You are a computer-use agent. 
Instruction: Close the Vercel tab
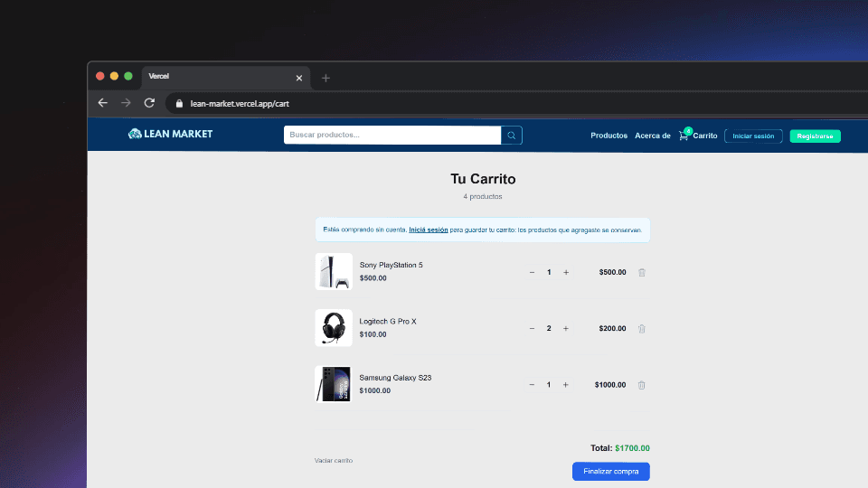point(299,78)
